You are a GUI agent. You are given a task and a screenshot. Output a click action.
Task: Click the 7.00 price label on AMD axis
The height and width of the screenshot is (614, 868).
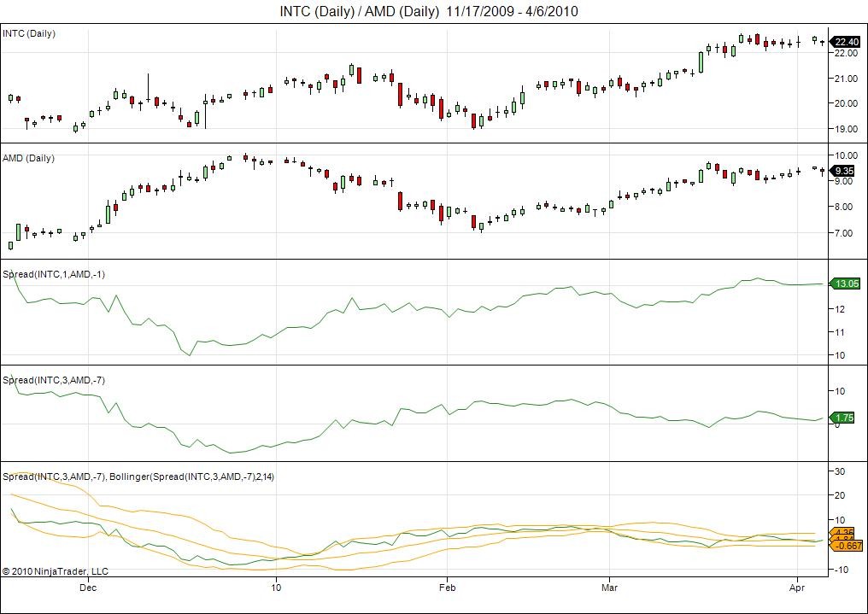[x=845, y=233]
